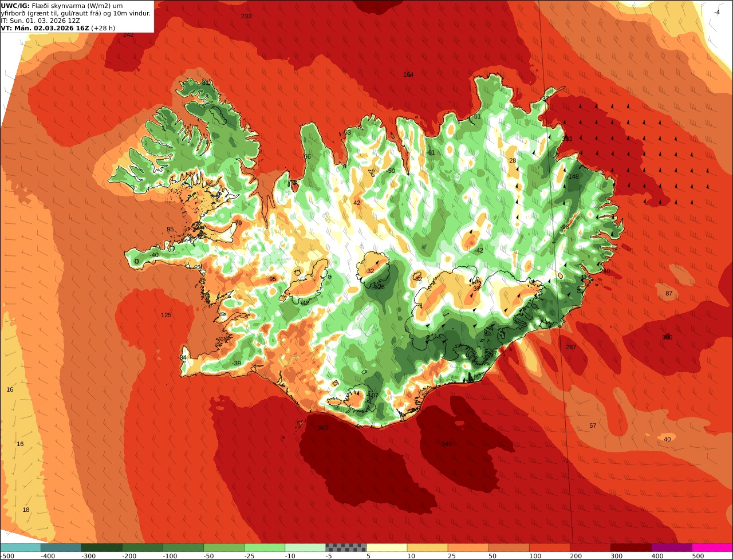This screenshot has height=560, width=733.
Task: Click the dark teal swatch between -400 and -300
Action: click(61, 547)
